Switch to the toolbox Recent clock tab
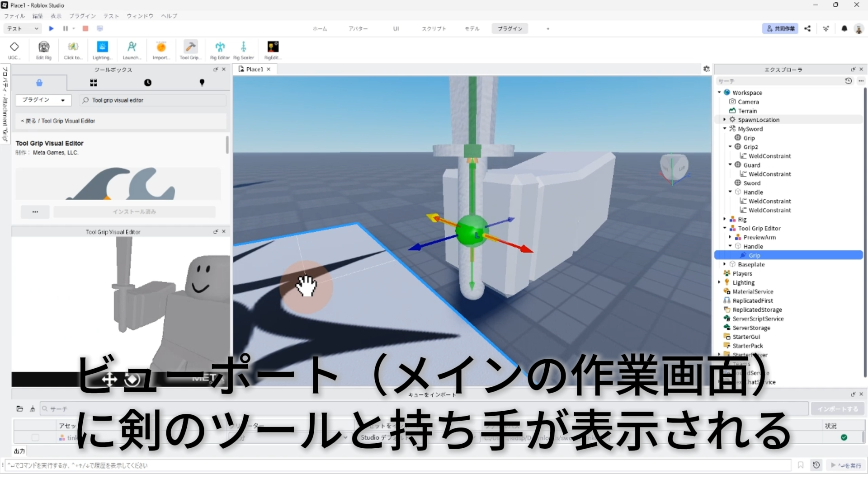Screen dimensions: 868x488 coord(148,83)
